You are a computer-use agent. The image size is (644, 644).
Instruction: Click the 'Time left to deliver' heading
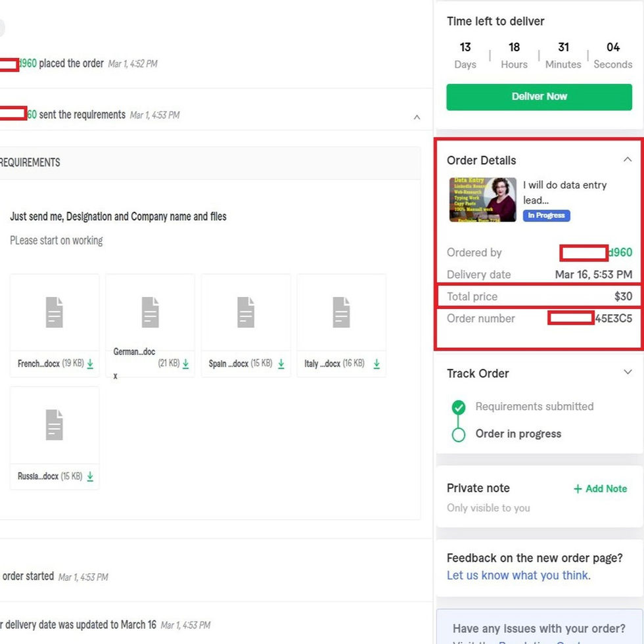pos(495,21)
